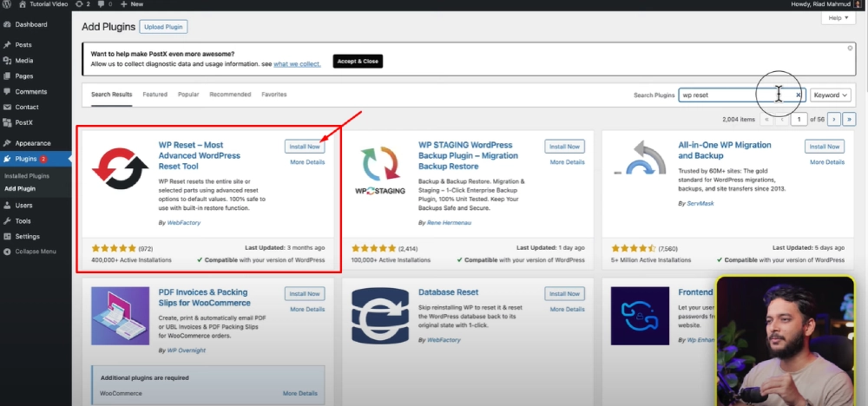Click the Upload Plugin button
This screenshot has height=406, width=868.
(x=163, y=27)
